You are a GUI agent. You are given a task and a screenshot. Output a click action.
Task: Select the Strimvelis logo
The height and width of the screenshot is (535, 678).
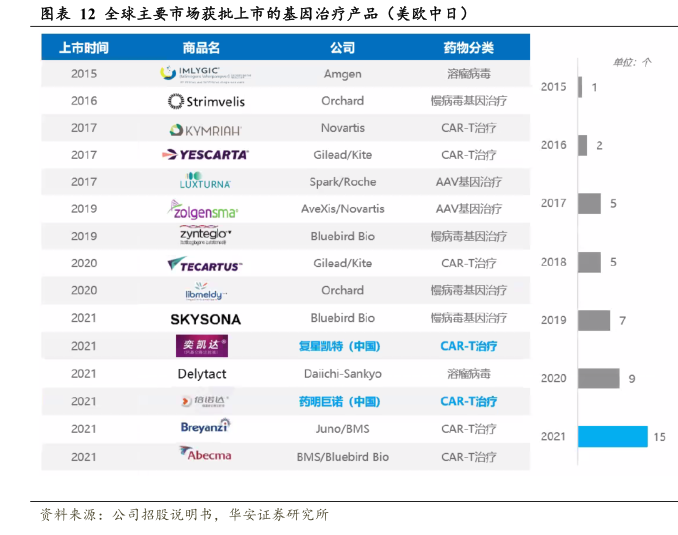206,101
